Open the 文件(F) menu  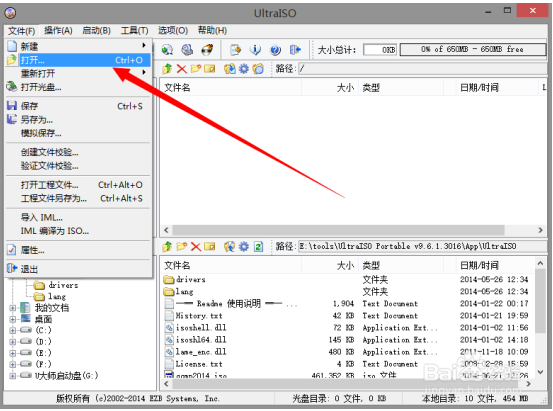22,31
